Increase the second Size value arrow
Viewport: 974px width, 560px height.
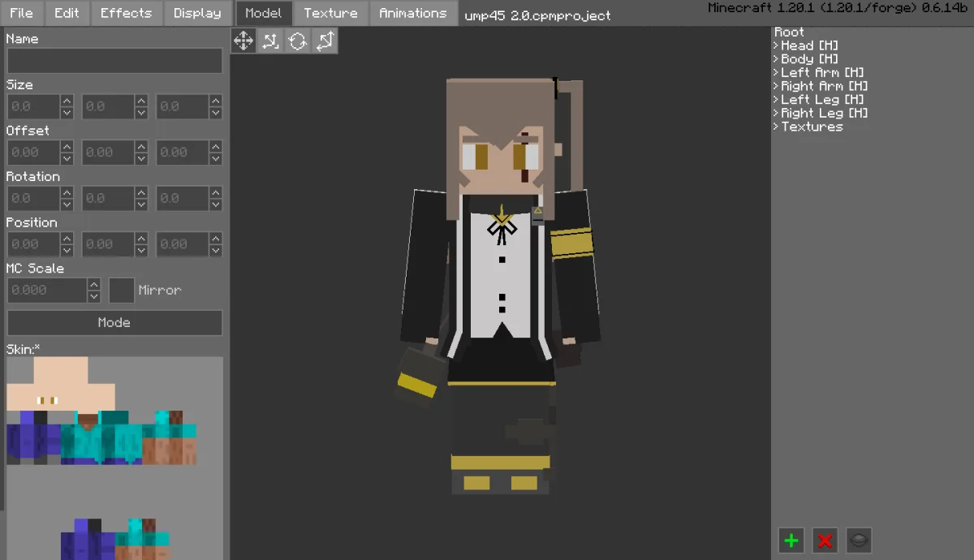pyautogui.click(x=141, y=101)
